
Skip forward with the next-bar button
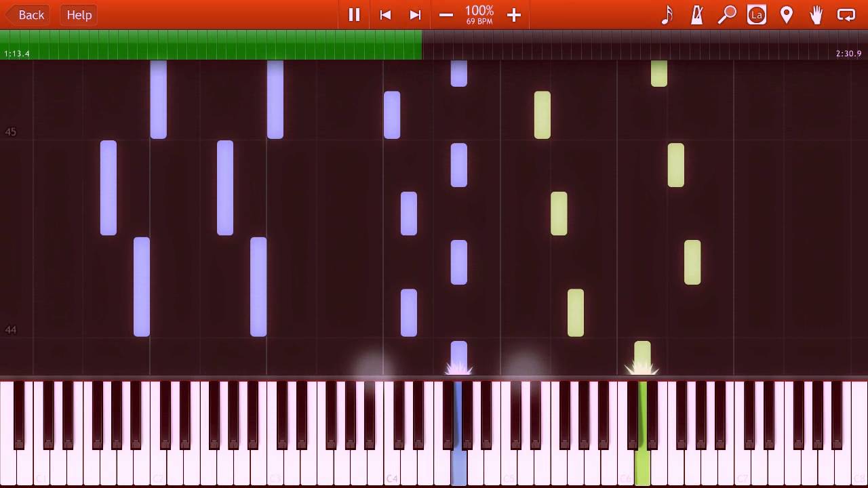(x=416, y=15)
